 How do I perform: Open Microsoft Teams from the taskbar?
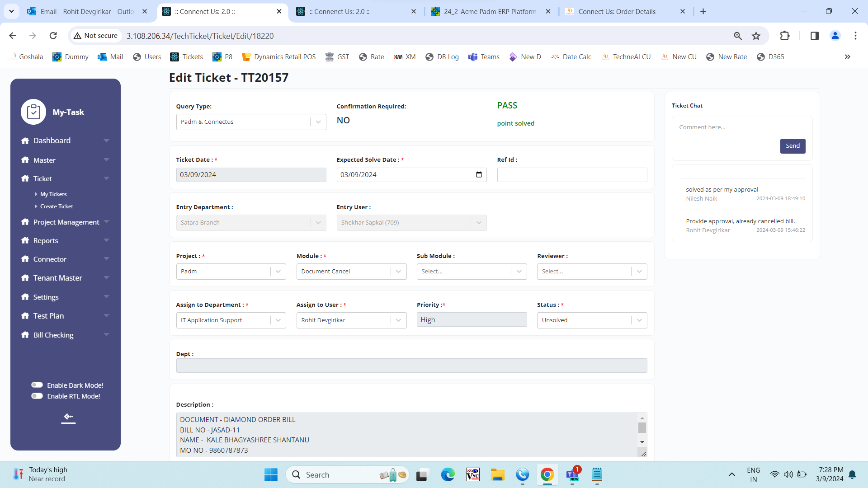[x=572, y=474]
